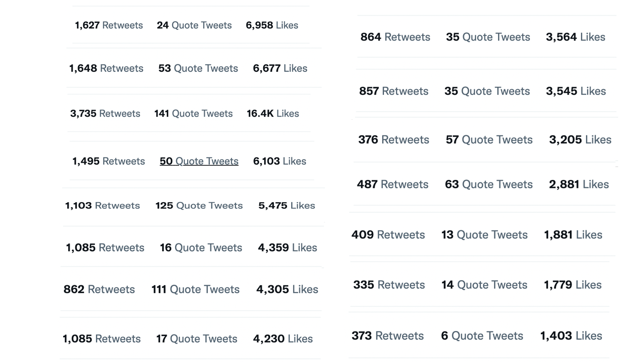Show the 16.4K Likes list
This screenshot has width=644, height=362.
click(273, 114)
